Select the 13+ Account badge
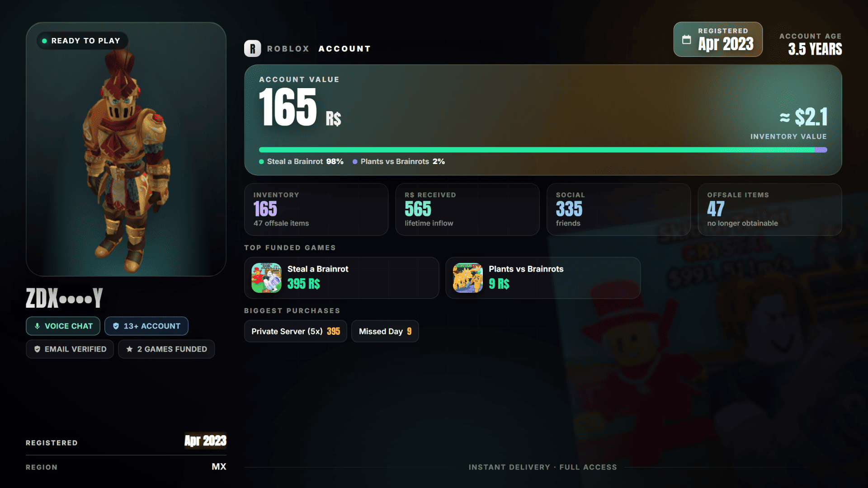 (x=146, y=326)
